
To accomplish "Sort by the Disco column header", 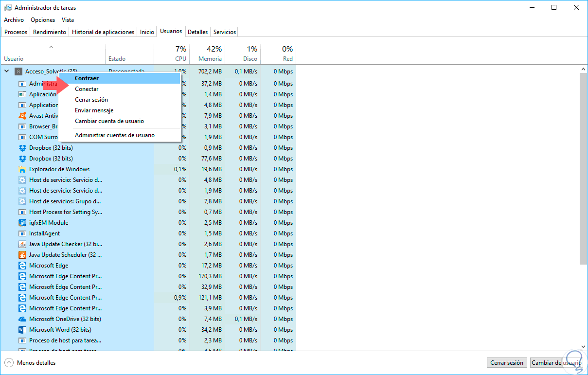I will pyautogui.click(x=243, y=54).
